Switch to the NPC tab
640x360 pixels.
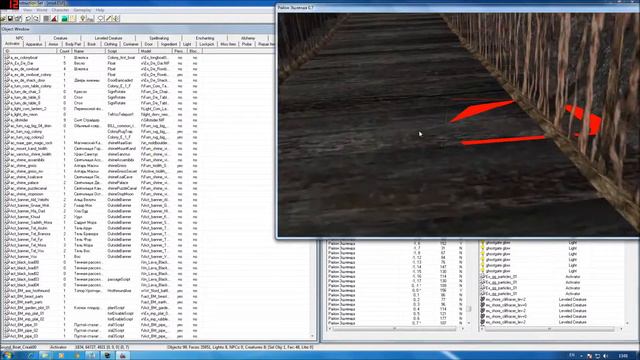pos(20,38)
